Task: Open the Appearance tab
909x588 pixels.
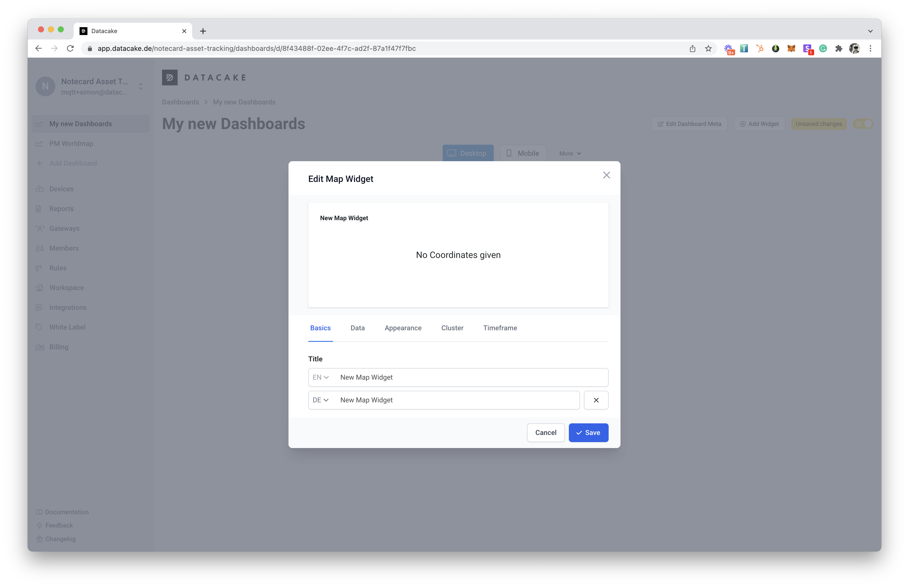Action: pos(403,328)
